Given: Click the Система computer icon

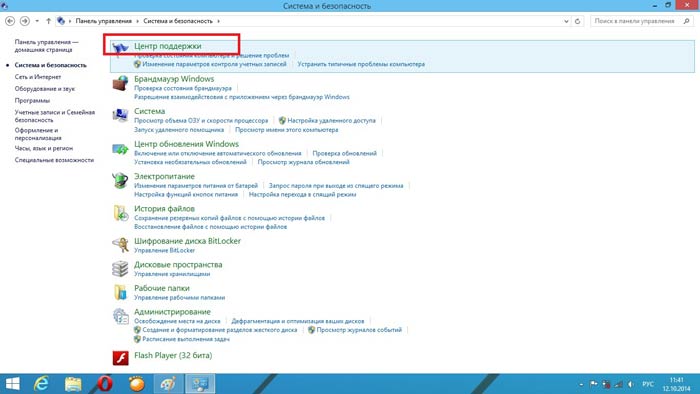Looking at the screenshot, I should point(120,115).
